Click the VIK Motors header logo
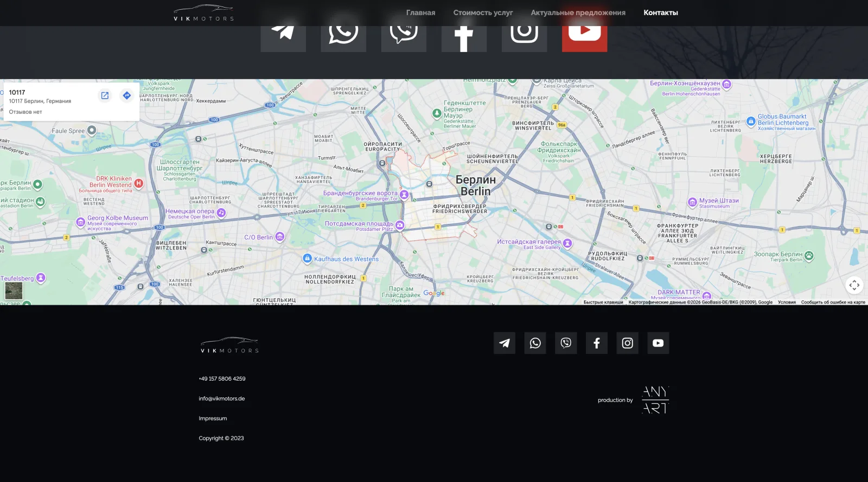 (x=203, y=13)
